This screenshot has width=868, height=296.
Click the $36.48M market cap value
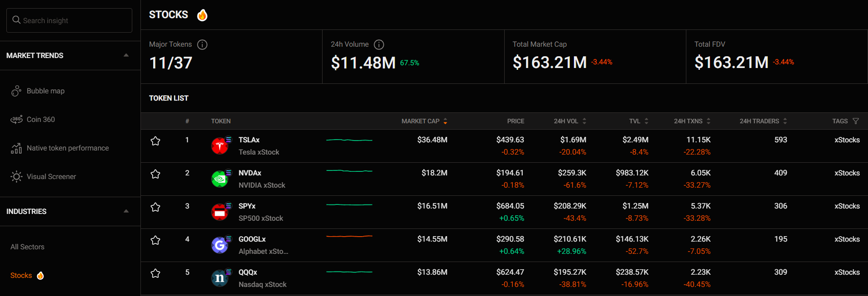click(432, 140)
